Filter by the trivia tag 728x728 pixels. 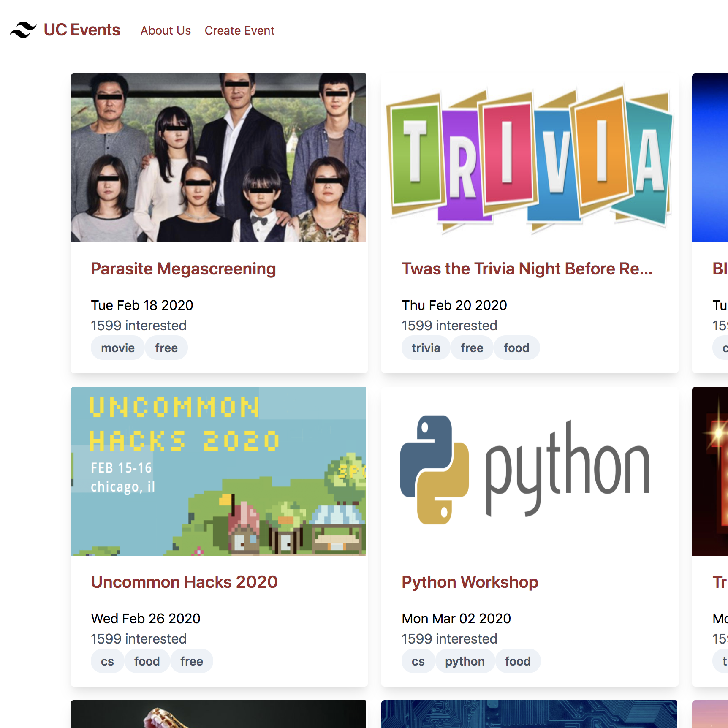[426, 348]
